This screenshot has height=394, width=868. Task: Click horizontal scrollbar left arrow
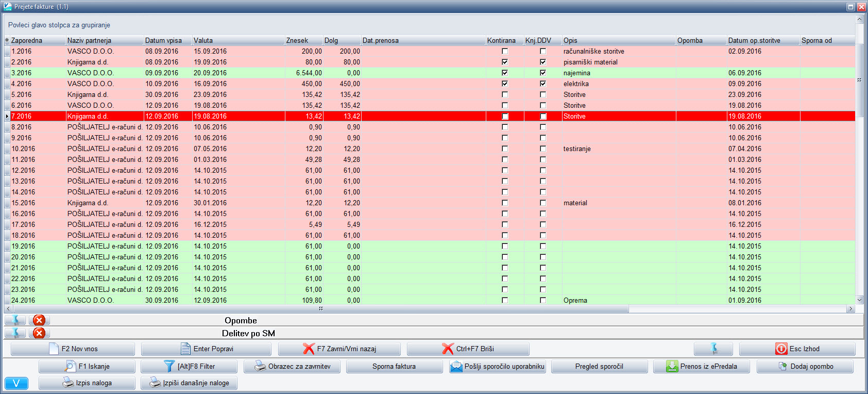(8, 309)
